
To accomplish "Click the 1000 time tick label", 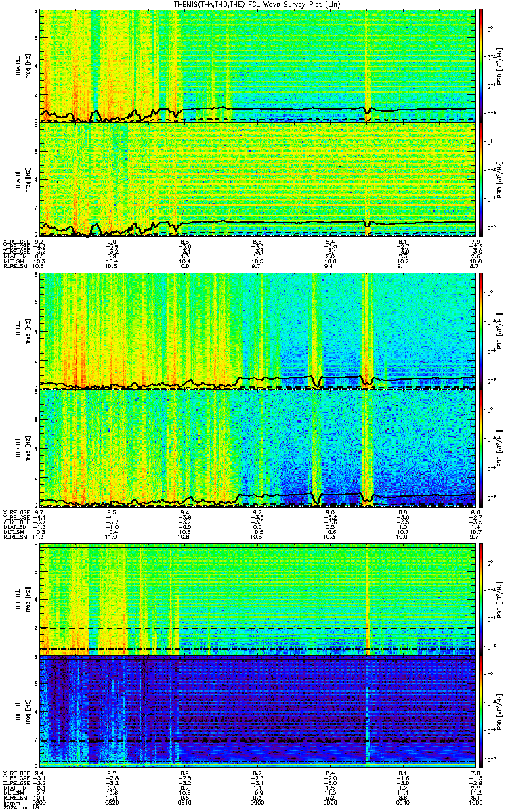I will pyautogui.click(x=475, y=801).
